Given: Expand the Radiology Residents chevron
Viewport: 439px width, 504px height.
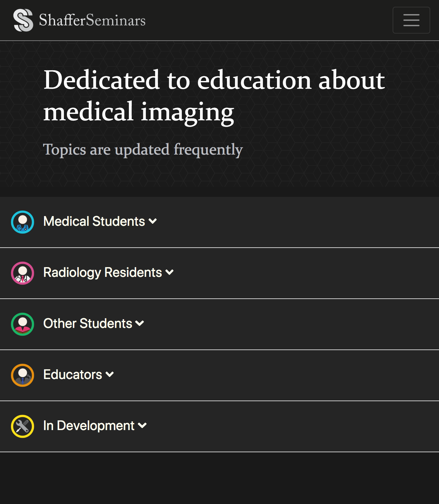Looking at the screenshot, I should [169, 272].
